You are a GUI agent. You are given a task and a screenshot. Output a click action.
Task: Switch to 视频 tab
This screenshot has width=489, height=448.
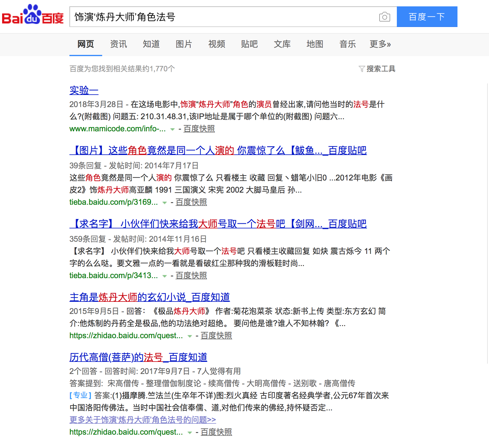coord(216,44)
